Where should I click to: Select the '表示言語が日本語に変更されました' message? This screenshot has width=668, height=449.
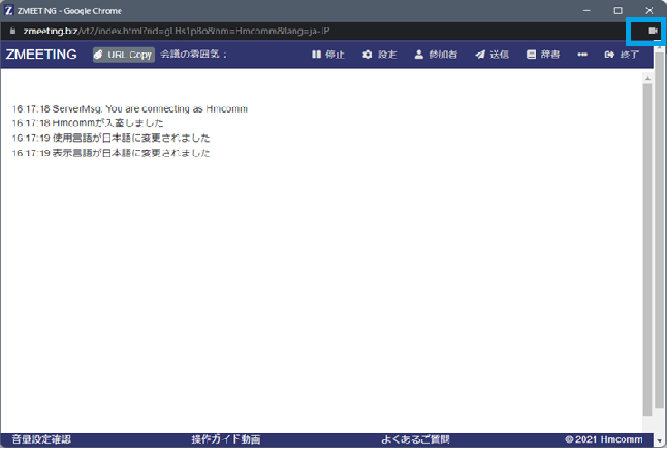[x=111, y=153]
